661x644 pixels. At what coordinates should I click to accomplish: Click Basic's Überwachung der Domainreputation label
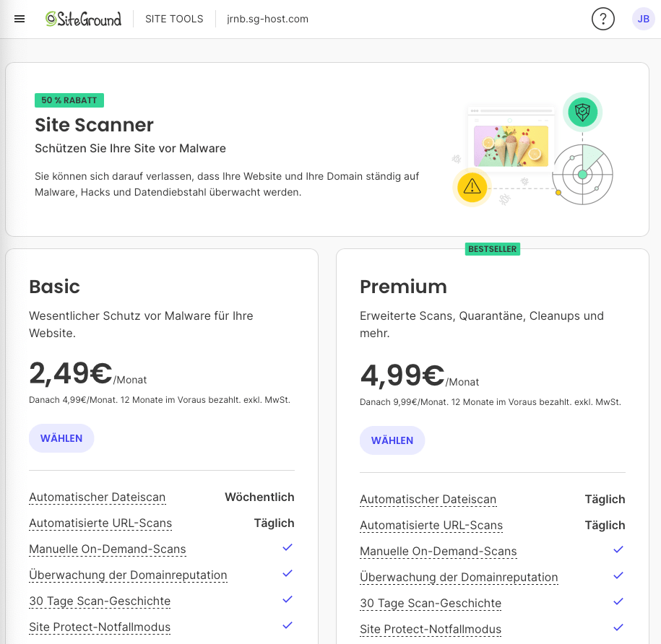[128, 575]
